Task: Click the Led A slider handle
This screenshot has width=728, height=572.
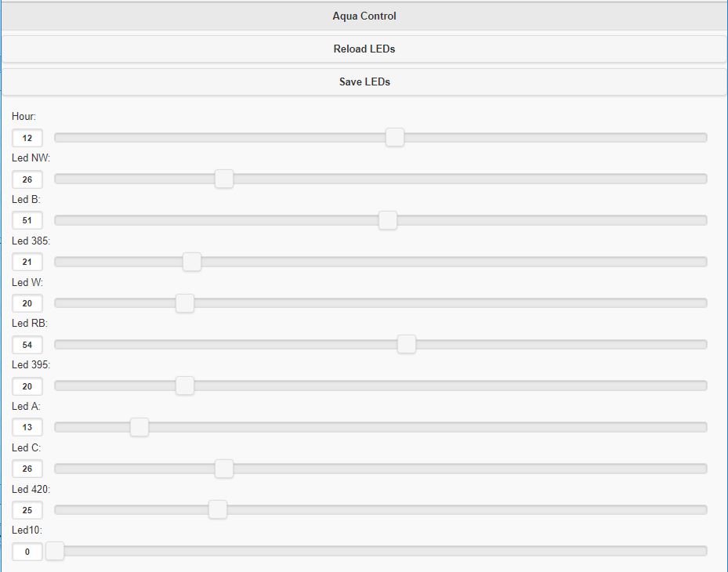Action: pyautogui.click(x=139, y=427)
